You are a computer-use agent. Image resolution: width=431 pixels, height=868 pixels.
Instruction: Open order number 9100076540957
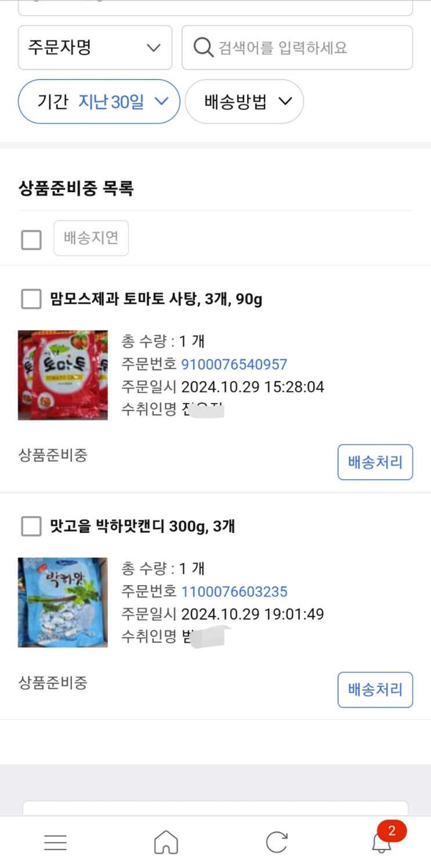[x=234, y=365]
